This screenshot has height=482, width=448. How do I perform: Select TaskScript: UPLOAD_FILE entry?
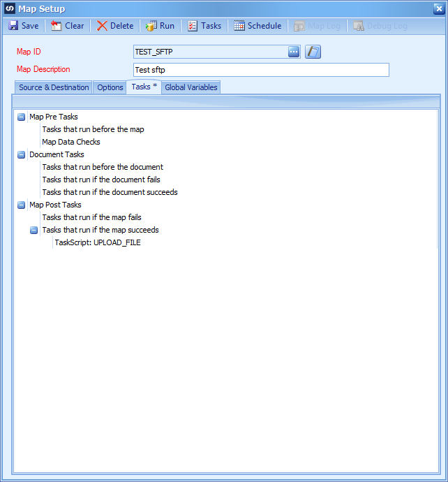(x=98, y=243)
